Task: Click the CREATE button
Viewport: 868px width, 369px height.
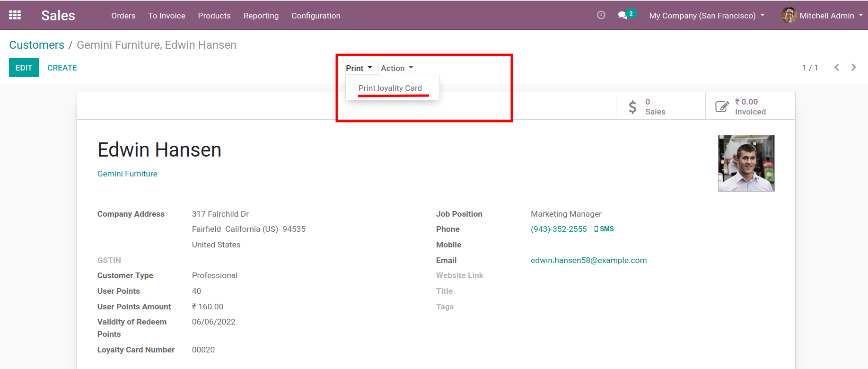Action: tap(62, 68)
